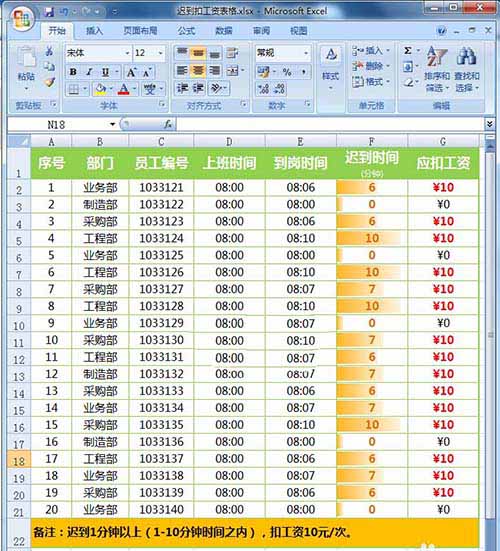The image size is (500, 551).
Task: Redo the action in the quick access toolbar
Action: pyautogui.click(x=86, y=12)
